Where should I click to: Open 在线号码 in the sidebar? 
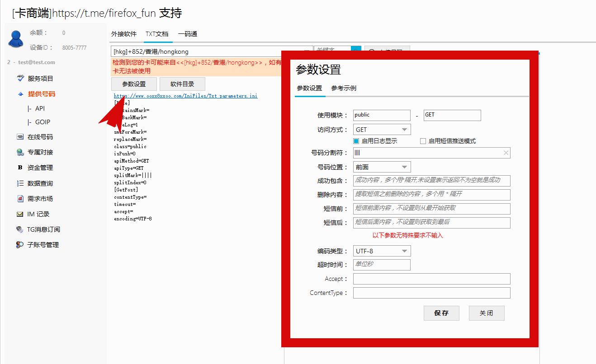(x=40, y=137)
